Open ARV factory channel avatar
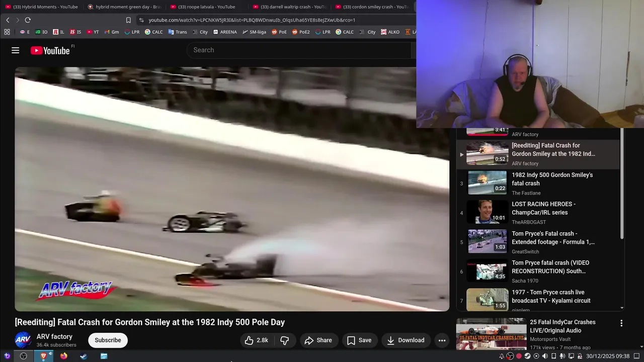 click(23, 340)
